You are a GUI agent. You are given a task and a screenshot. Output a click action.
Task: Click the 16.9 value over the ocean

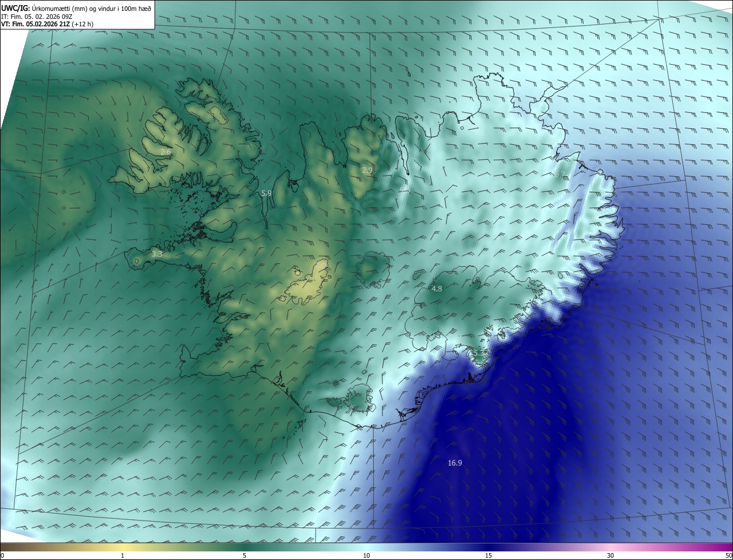pos(455,463)
